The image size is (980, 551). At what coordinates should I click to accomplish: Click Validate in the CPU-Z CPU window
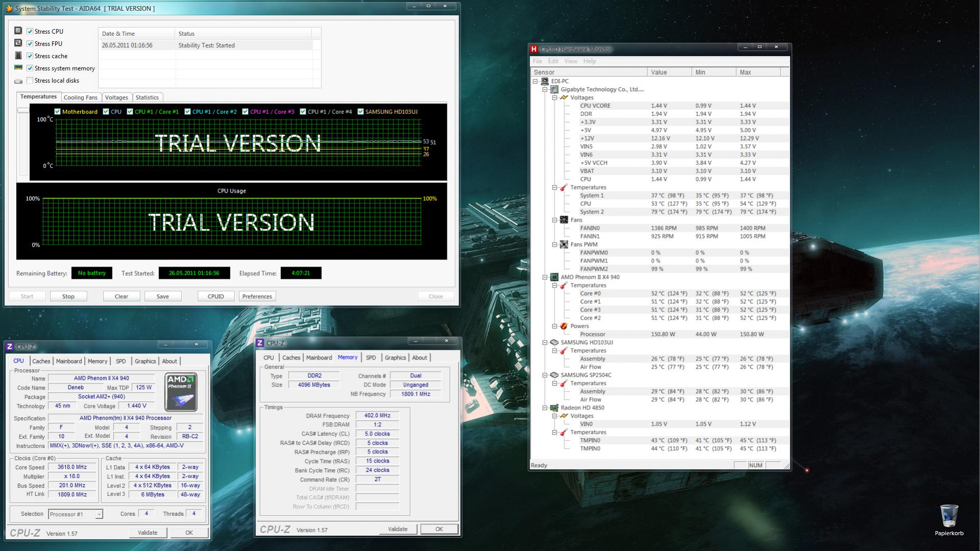(148, 533)
